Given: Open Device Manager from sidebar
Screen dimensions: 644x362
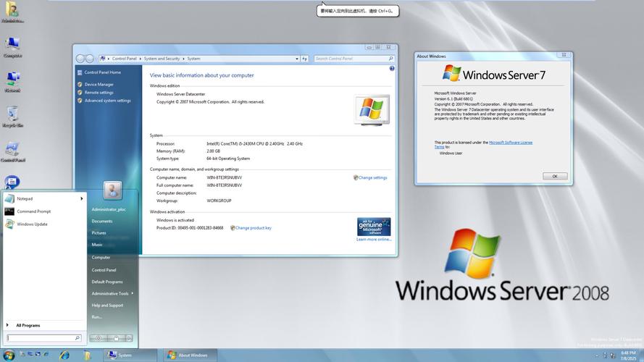Looking at the screenshot, I should 99,85.
